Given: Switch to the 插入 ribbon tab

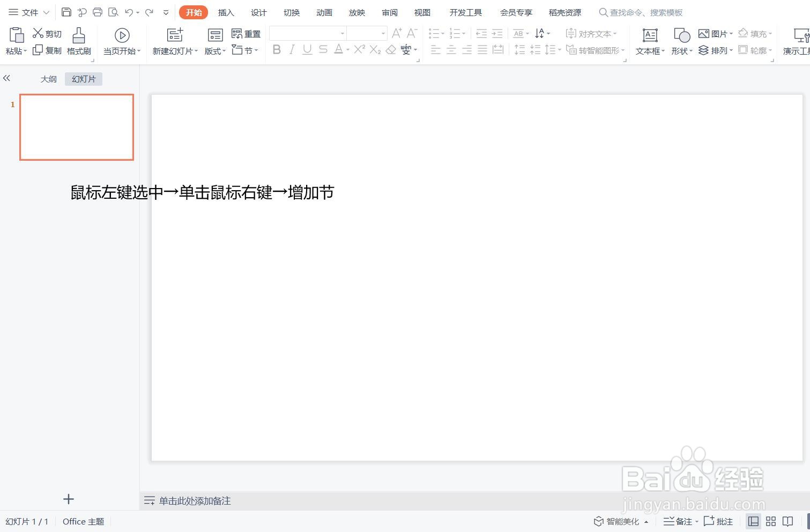Looking at the screenshot, I should point(226,12).
